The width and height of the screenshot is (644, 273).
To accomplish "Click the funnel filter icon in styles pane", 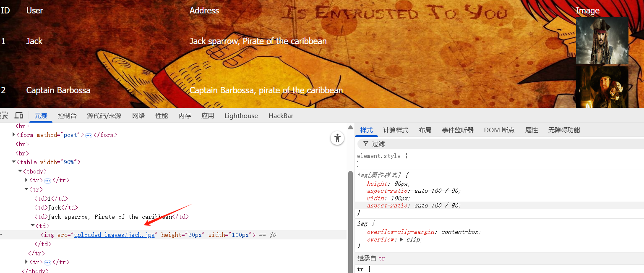I will point(366,144).
